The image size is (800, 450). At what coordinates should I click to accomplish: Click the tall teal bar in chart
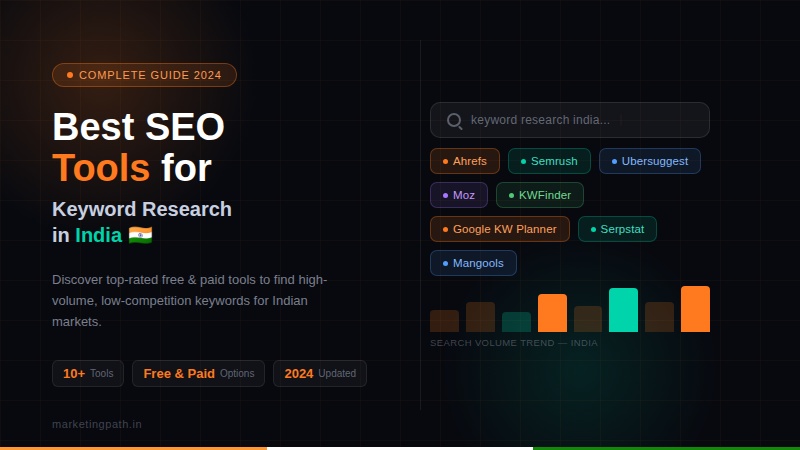[x=623, y=310]
